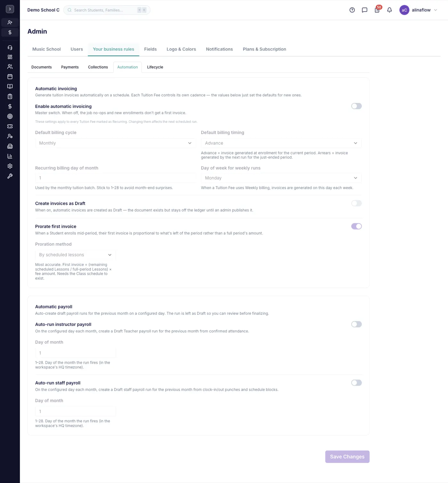Focus the Search Students, Families field
The height and width of the screenshot is (483, 448).
click(x=107, y=10)
